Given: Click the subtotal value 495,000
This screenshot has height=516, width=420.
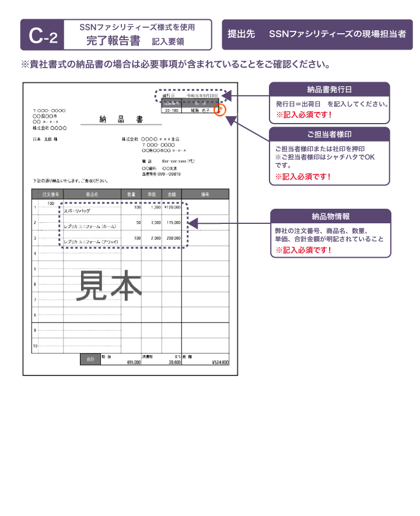Looking at the screenshot, I should [x=134, y=362].
